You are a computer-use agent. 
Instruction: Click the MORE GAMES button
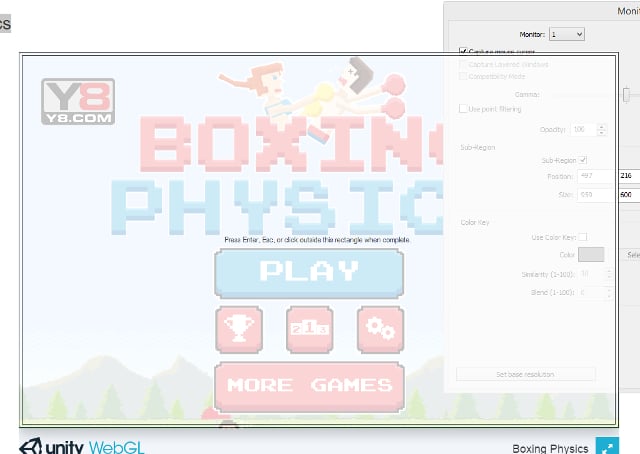(x=309, y=386)
